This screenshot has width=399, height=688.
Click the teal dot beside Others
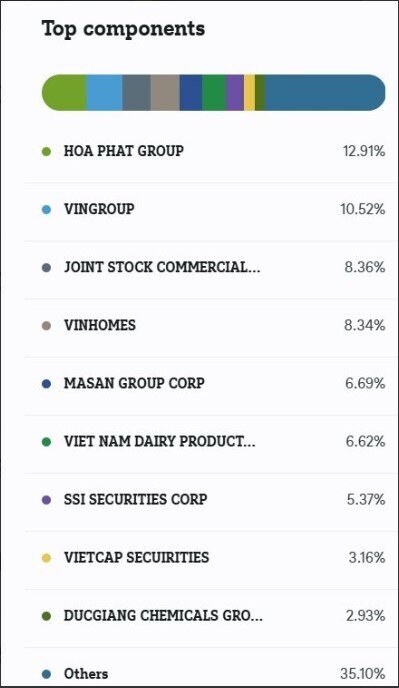[47, 674]
